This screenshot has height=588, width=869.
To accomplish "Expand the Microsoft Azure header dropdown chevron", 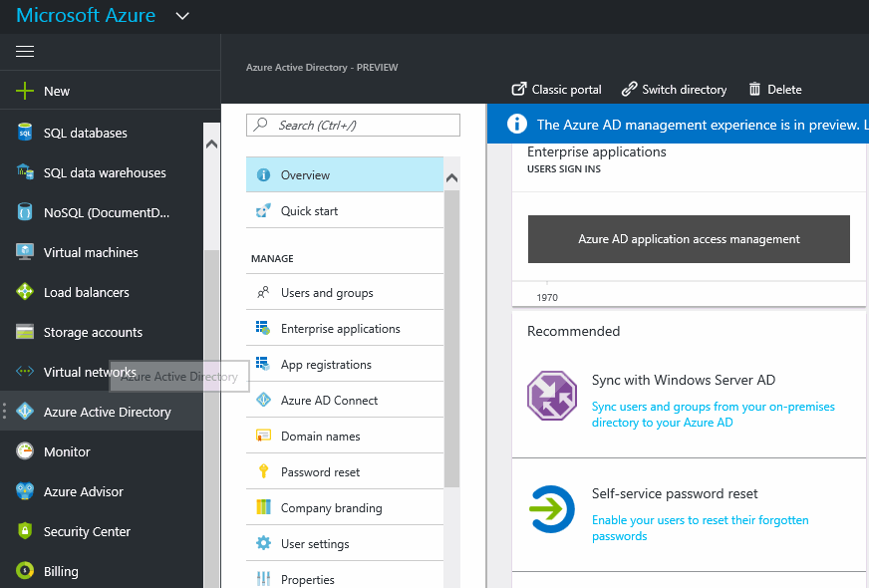I will [x=182, y=16].
